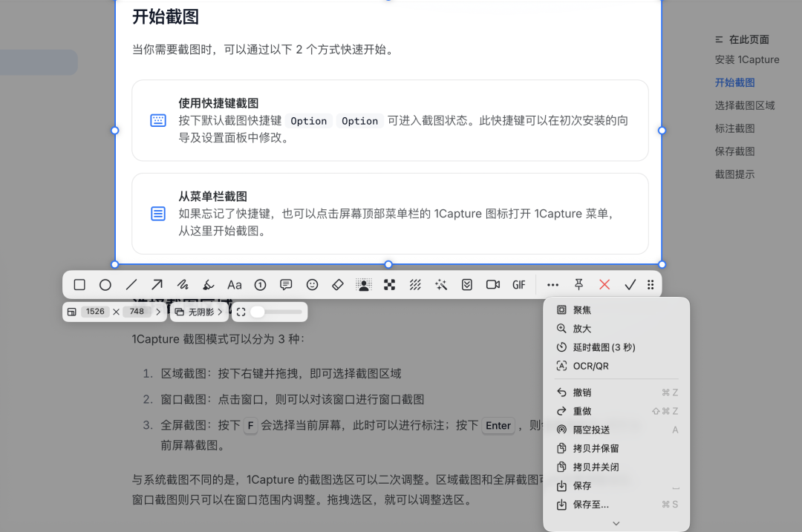802x532 pixels.
Task: Click the bottom-center selection resize handle
Action: (x=388, y=264)
